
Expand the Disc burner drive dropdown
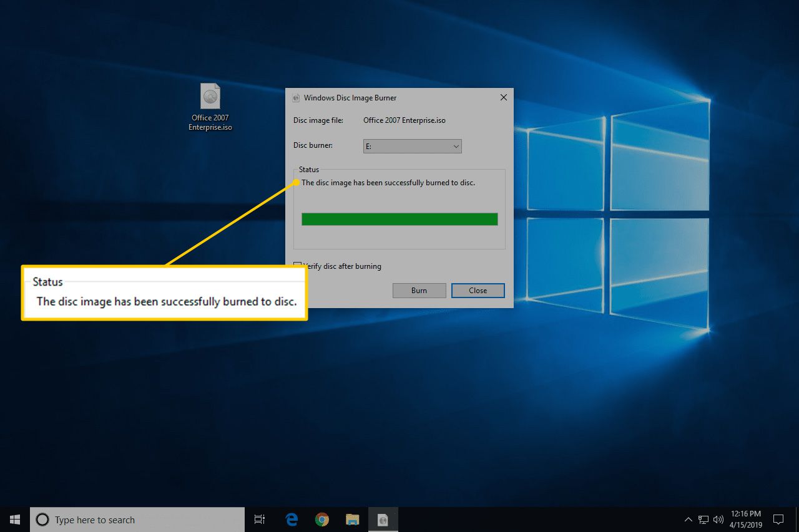[x=413, y=146]
